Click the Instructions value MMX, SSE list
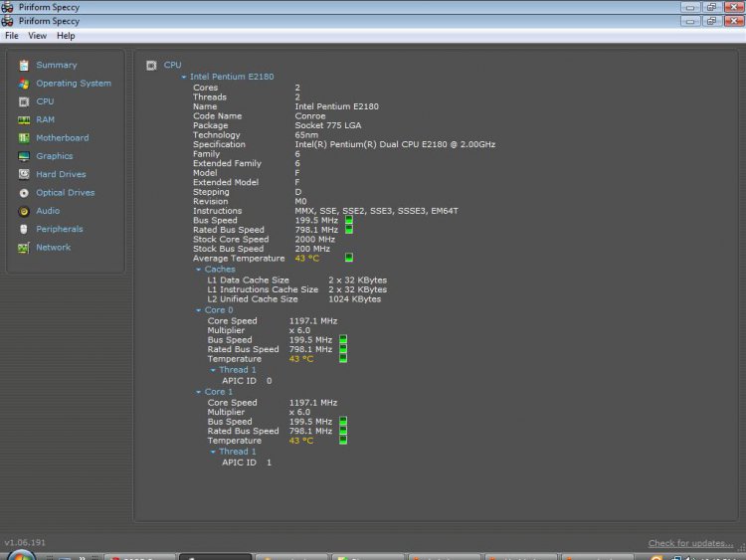The width and height of the screenshot is (746, 560). 376,211
